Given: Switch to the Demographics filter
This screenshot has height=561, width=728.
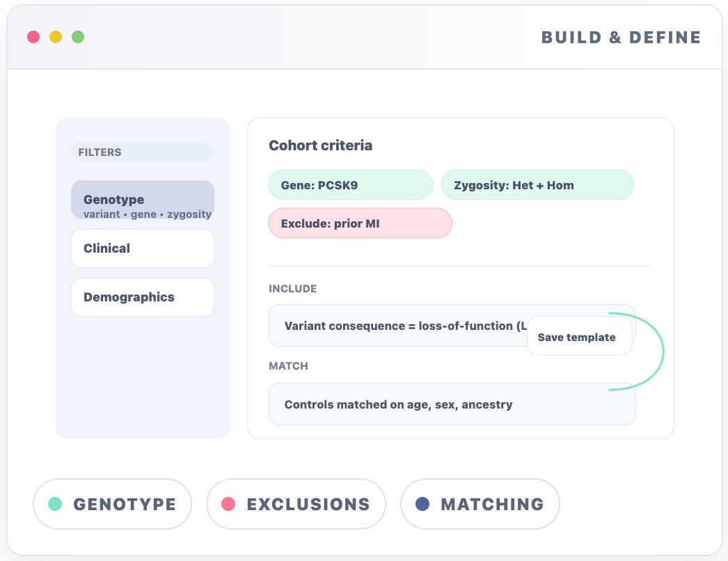Looking at the screenshot, I should click(142, 297).
